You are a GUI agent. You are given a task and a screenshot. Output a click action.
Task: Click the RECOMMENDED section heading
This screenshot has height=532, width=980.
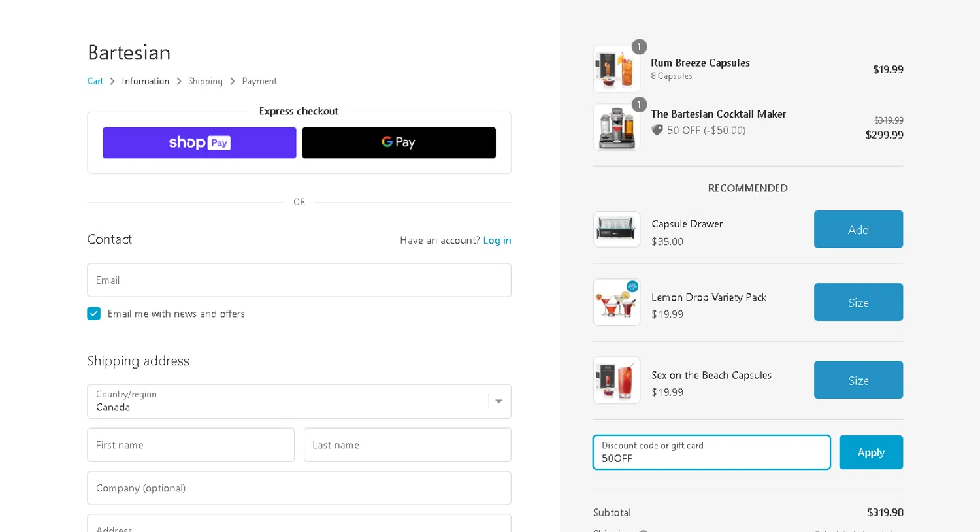click(748, 188)
